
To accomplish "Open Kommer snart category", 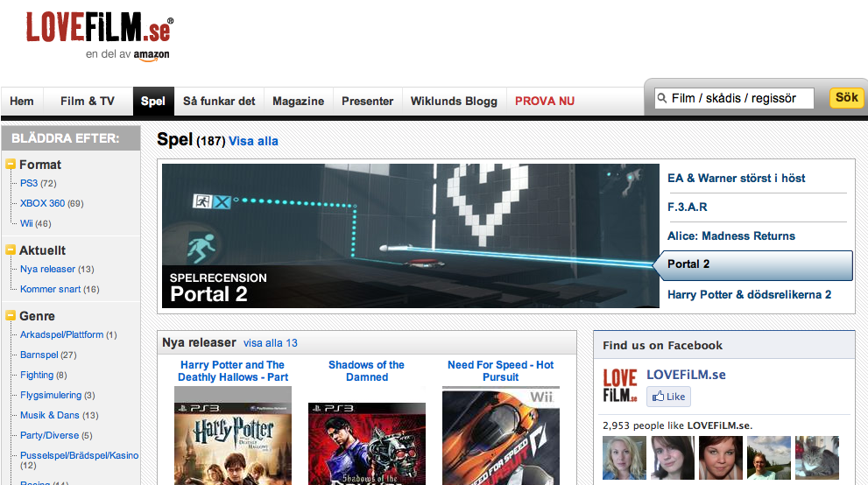I will 51,289.
